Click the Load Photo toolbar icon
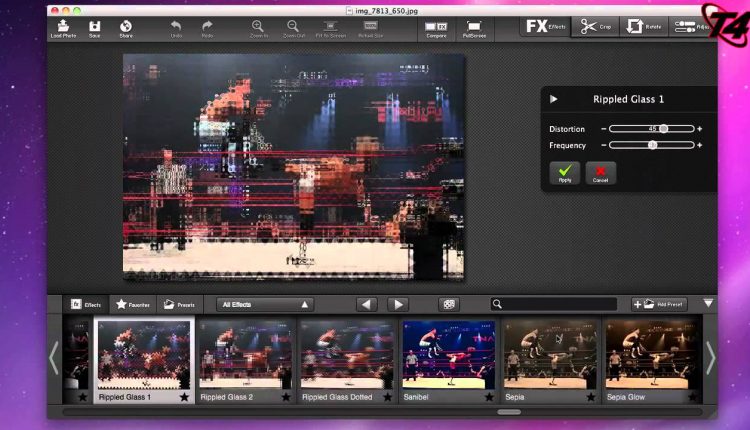The image size is (750, 430). [63, 29]
